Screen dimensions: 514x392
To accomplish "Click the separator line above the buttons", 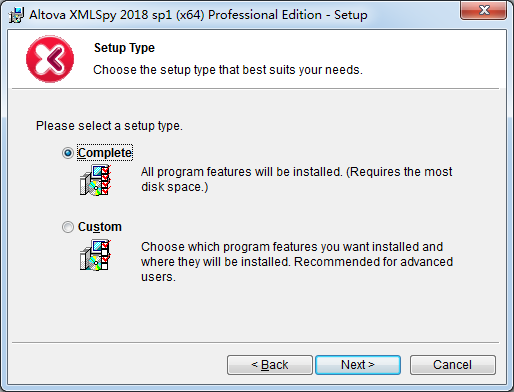I will click(256, 342).
